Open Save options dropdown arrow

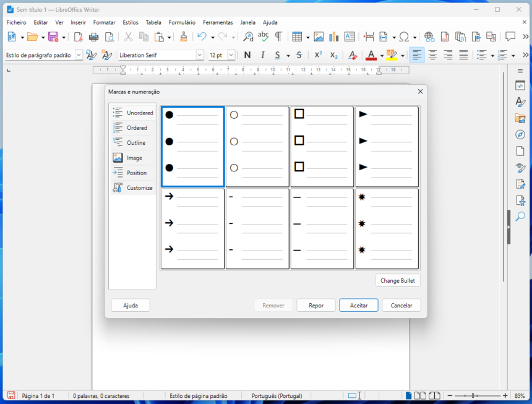point(64,37)
